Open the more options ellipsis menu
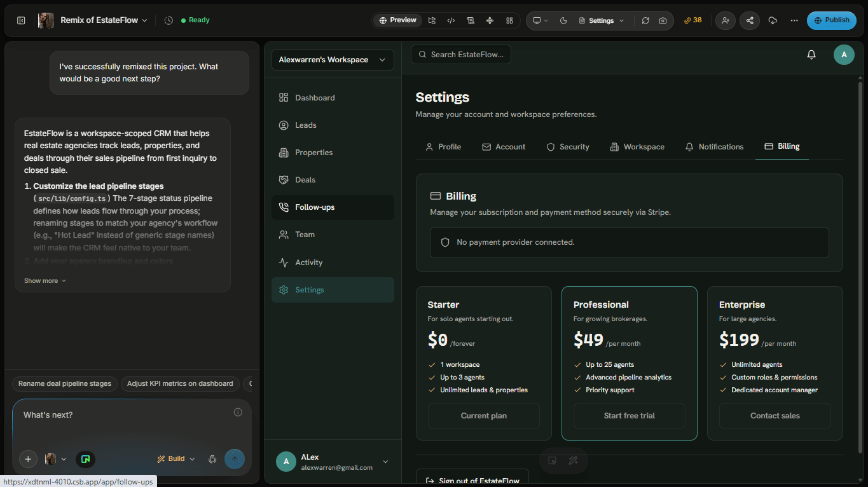This screenshot has width=868, height=487. coord(794,20)
